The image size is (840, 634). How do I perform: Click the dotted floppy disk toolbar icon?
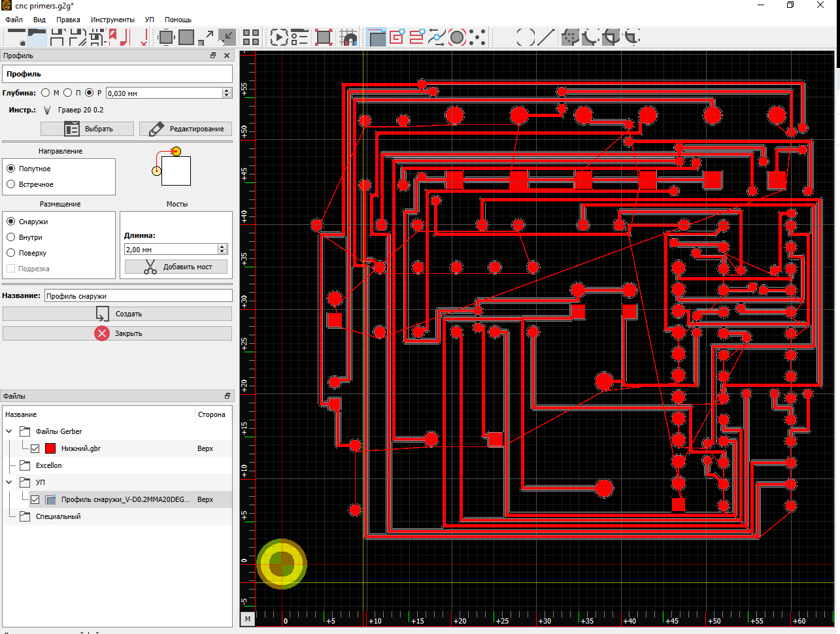[x=98, y=37]
